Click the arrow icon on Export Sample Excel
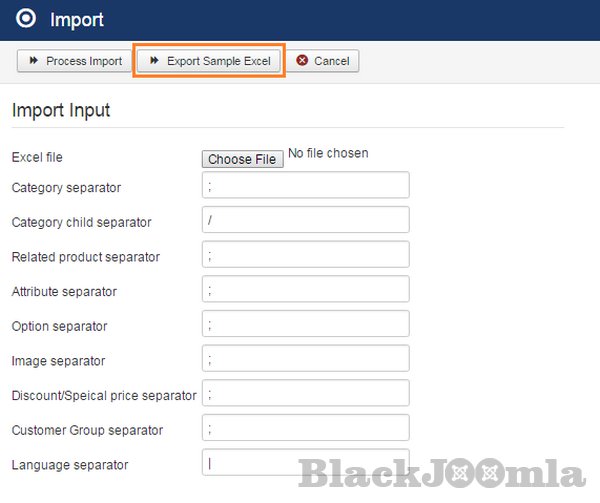The width and height of the screenshot is (600, 503). 154,61
